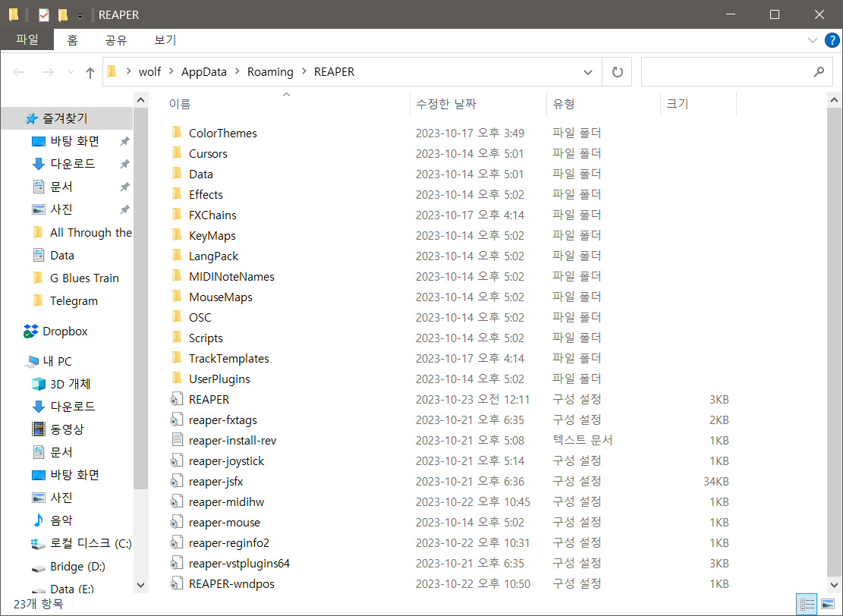Screen dimensions: 843x616
Task: Click the Effects folder icon
Action: pos(177,194)
